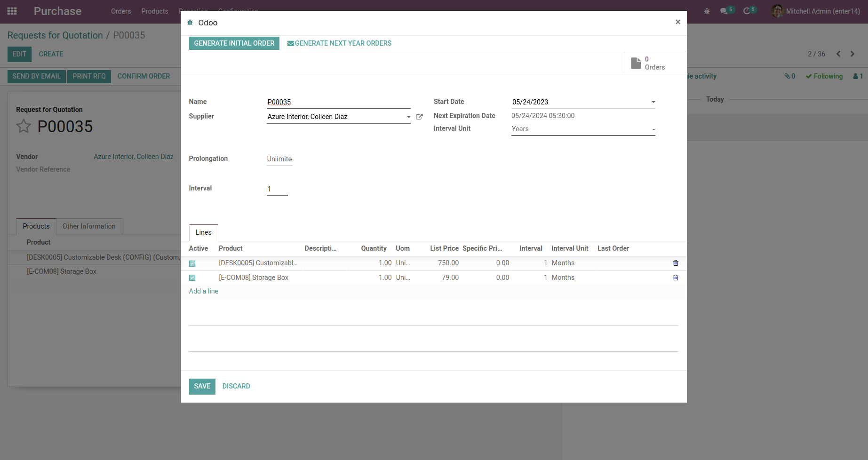Open the apps grid menu icon
The height and width of the screenshot is (460, 868).
pos(12,11)
